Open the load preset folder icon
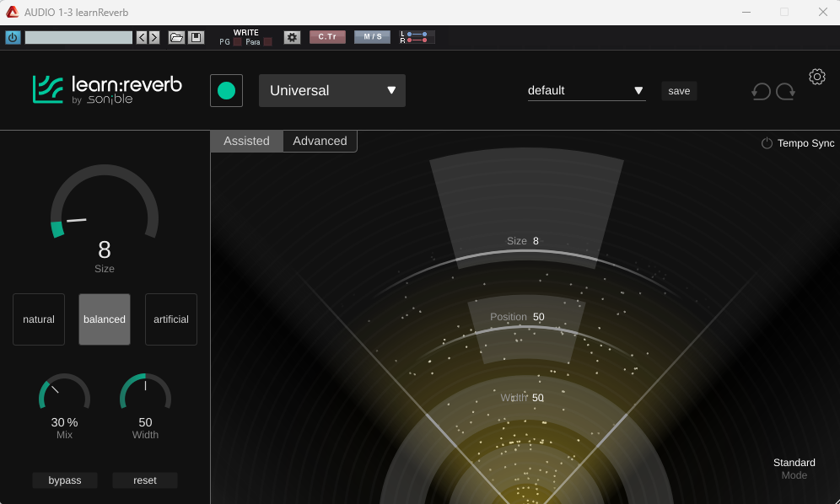This screenshot has width=840, height=504. tap(176, 37)
